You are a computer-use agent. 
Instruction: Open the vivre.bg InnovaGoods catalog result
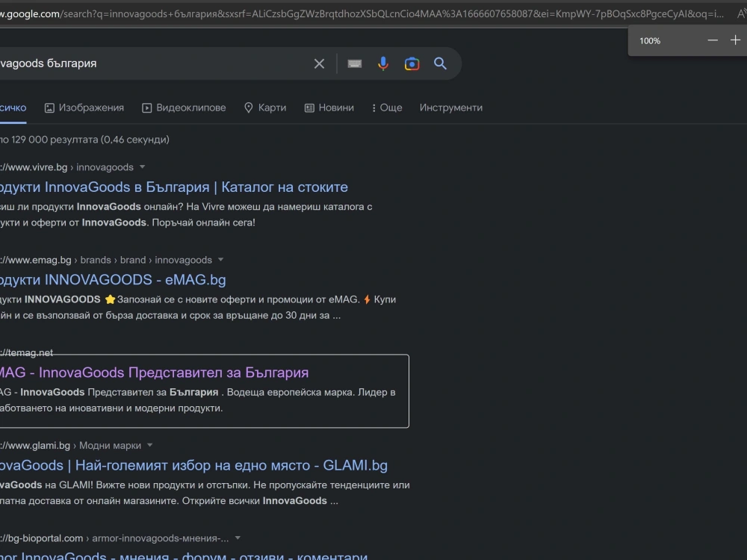click(174, 187)
